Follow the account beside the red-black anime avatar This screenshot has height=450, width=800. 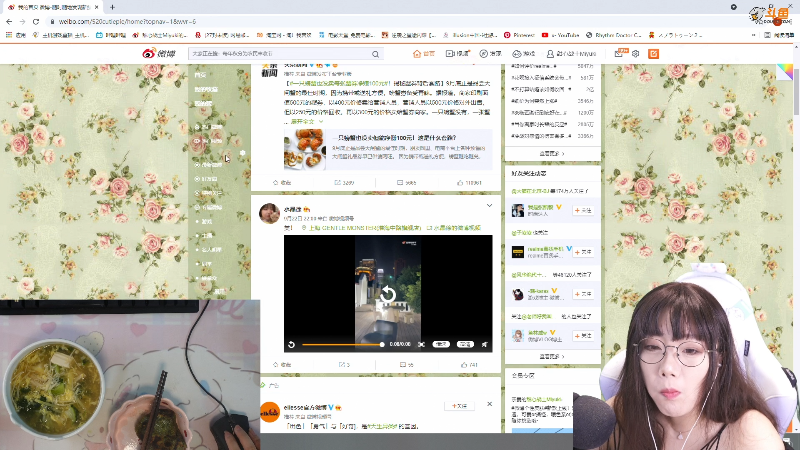coord(583,294)
